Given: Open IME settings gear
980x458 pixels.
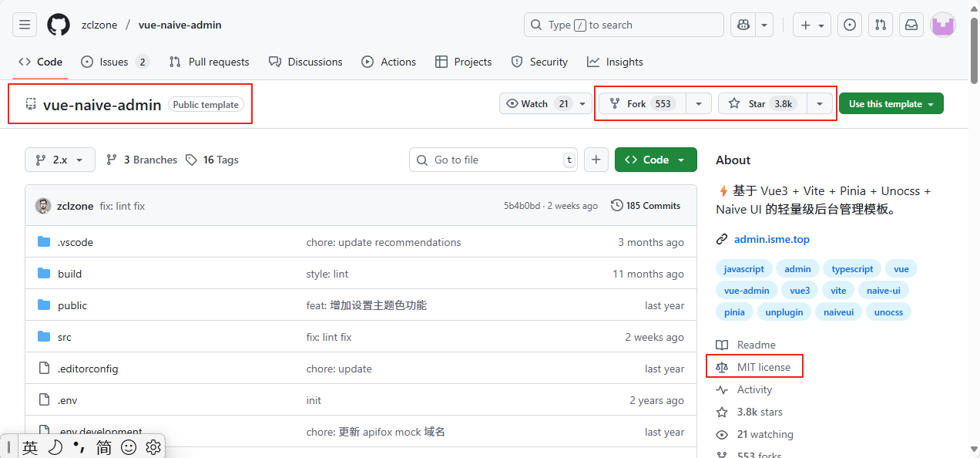Looking at the screenshot, I should (153, 447).
